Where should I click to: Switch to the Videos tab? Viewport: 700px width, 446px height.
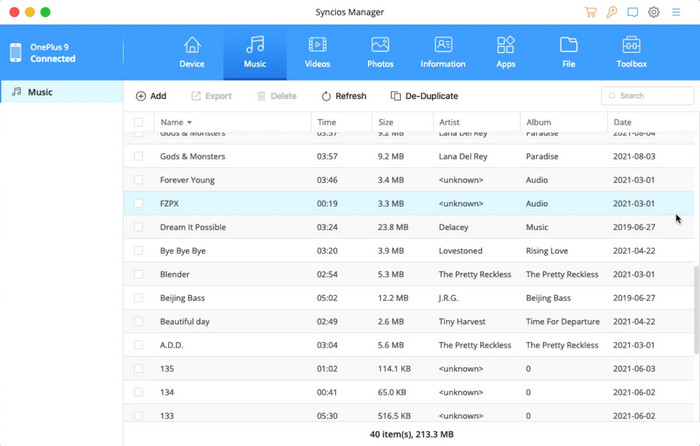(x=317, y=52)
